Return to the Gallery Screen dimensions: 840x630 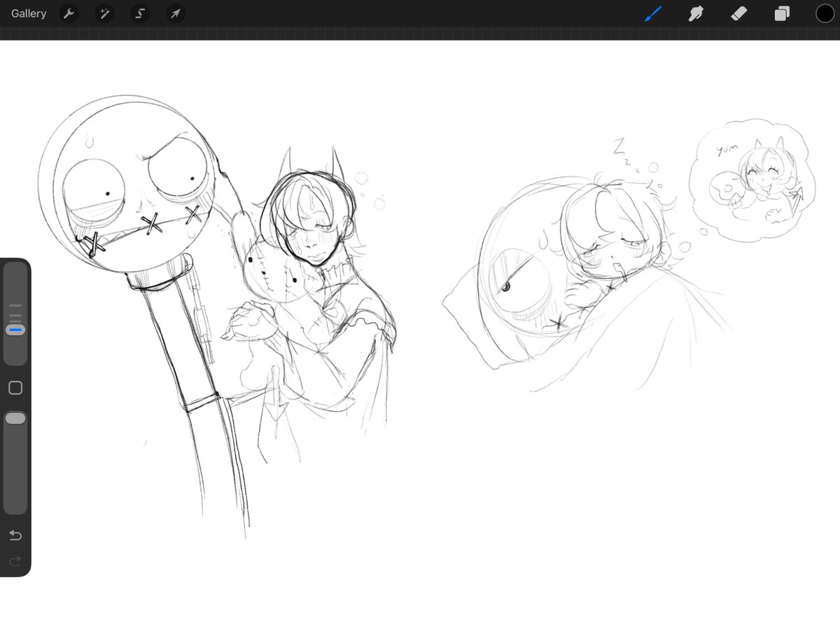point(29,13)
